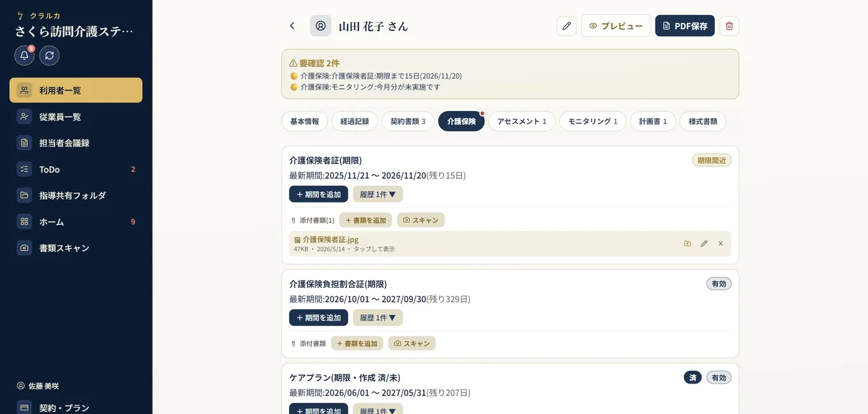868x414 pixels.
Task: Open 担当者会議録 in sidebar
Action: coord(76,143)
